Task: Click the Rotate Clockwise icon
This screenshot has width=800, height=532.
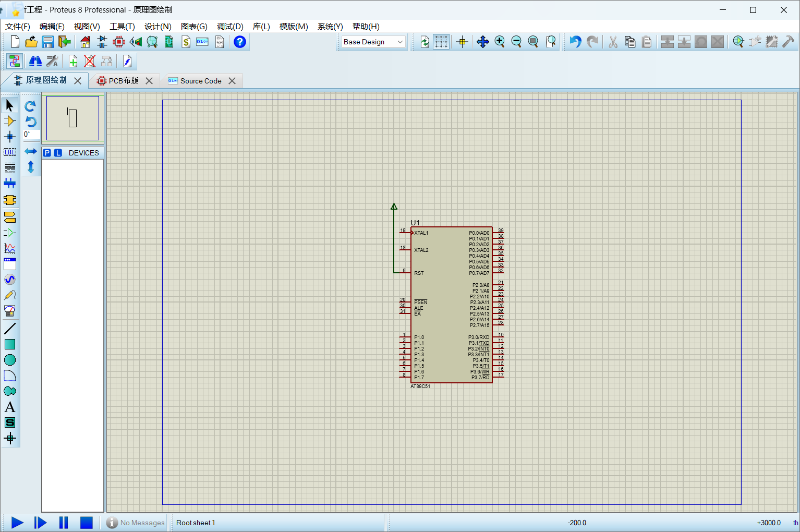Action: point(31,106)
